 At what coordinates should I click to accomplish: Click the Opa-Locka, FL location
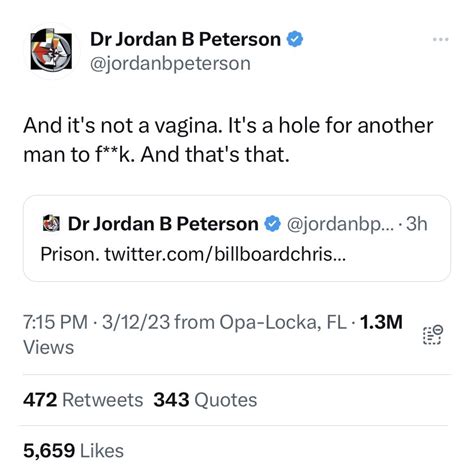[x=283, y=322]
